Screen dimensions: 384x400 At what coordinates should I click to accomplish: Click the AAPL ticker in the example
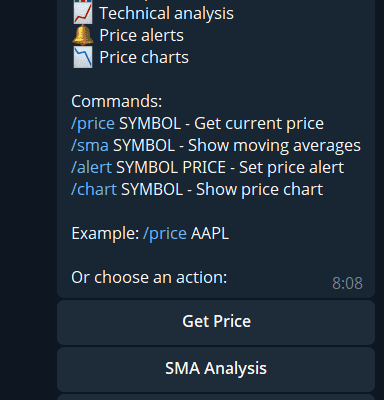pos(210,233)
